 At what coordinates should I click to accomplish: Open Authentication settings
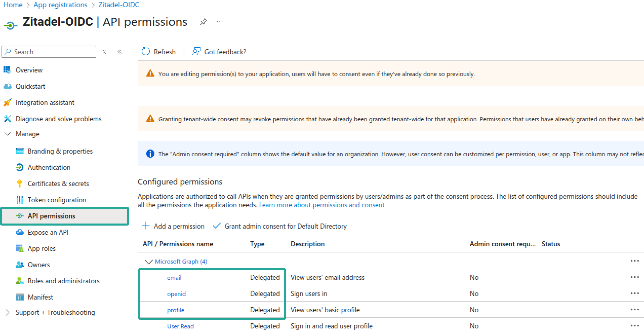49,167
